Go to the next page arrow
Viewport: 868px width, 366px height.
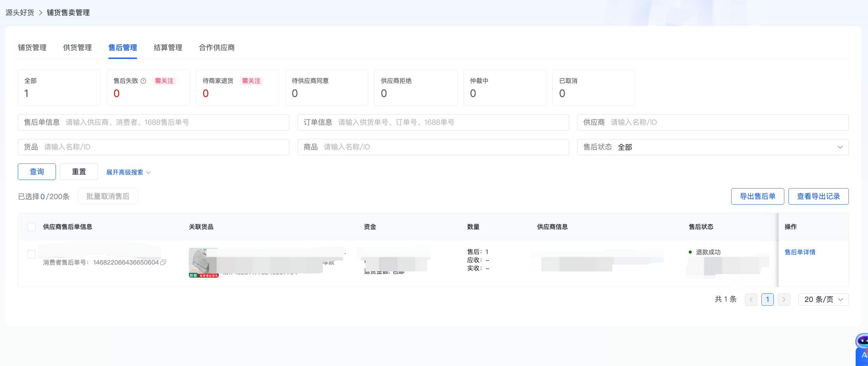(784, 300)
